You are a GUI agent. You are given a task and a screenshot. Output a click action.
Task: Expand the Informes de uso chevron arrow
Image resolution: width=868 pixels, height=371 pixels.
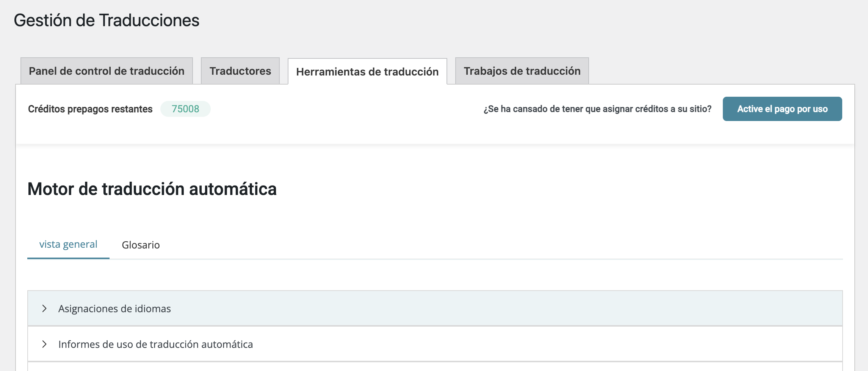pyautogui.click(x=44, y=344)
